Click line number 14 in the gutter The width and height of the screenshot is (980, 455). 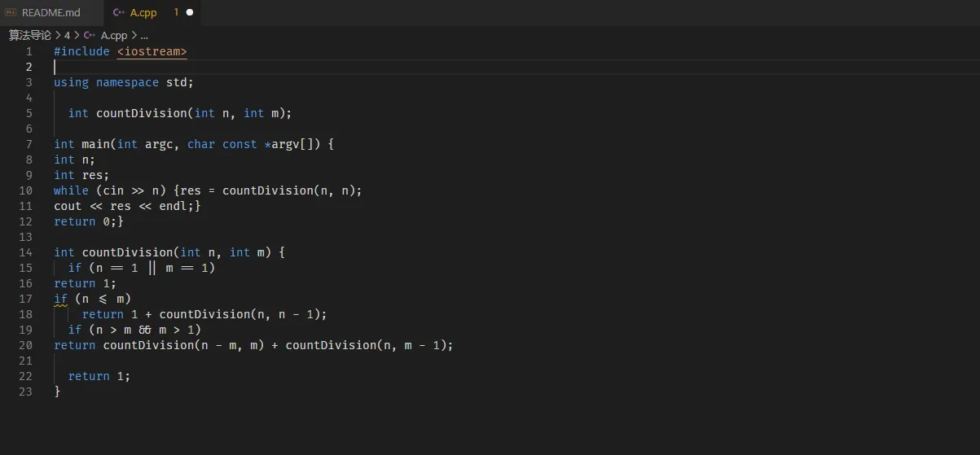coord(26,252)
